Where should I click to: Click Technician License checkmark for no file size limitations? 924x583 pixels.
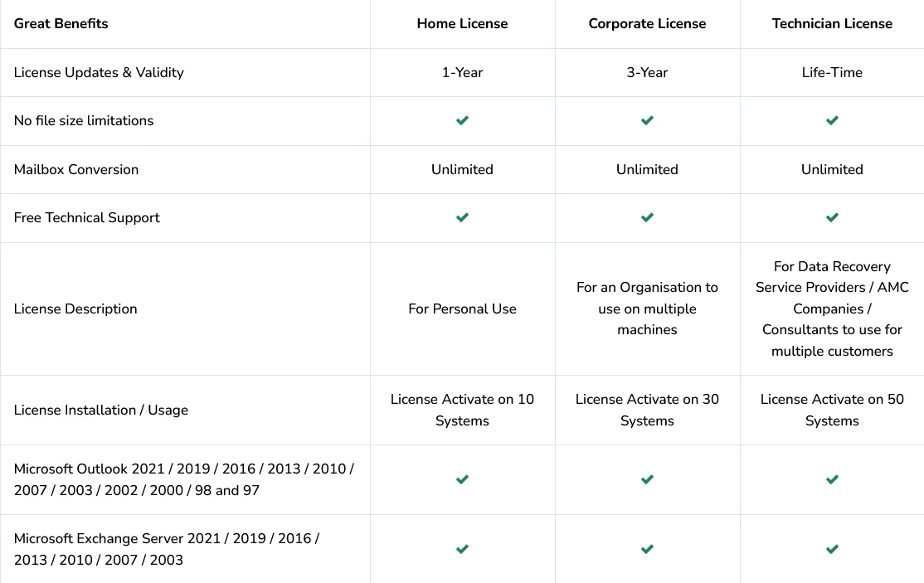click(x=832, y=121)
